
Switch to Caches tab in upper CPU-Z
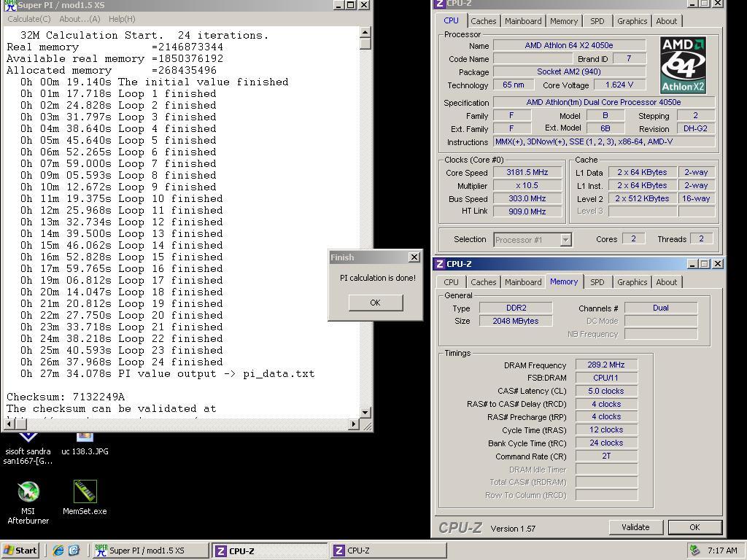click(483, 21)
